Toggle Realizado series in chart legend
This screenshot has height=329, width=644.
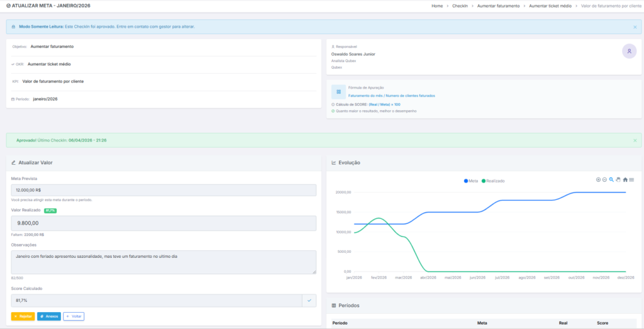[493, 181]
